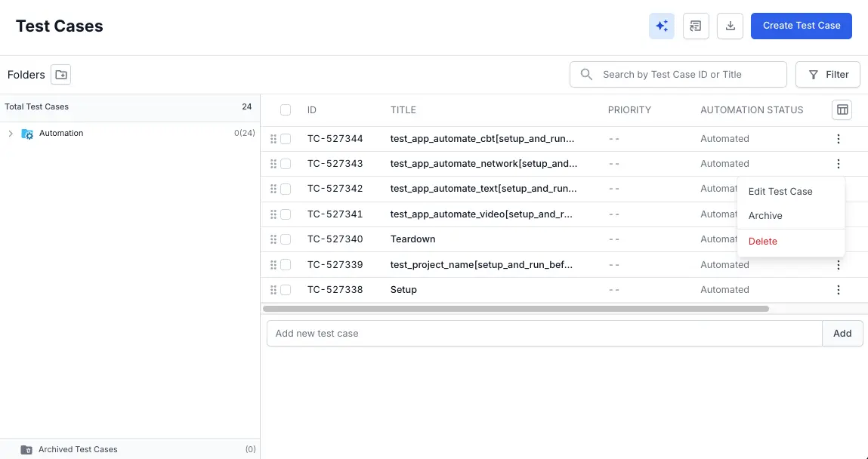Image resolution: width=868 pixels, height=459 pixels.
Task: Open three-dot menu for TC-527344 row
Action: click(838, 139)
